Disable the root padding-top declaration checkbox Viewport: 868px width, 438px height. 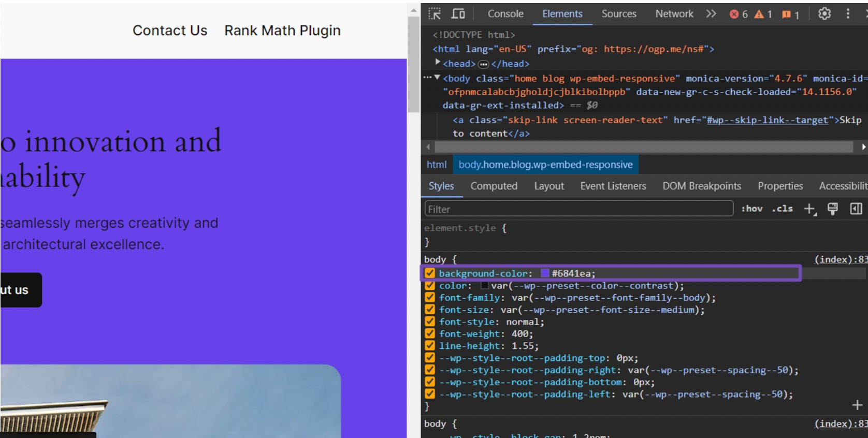(430, 357)
